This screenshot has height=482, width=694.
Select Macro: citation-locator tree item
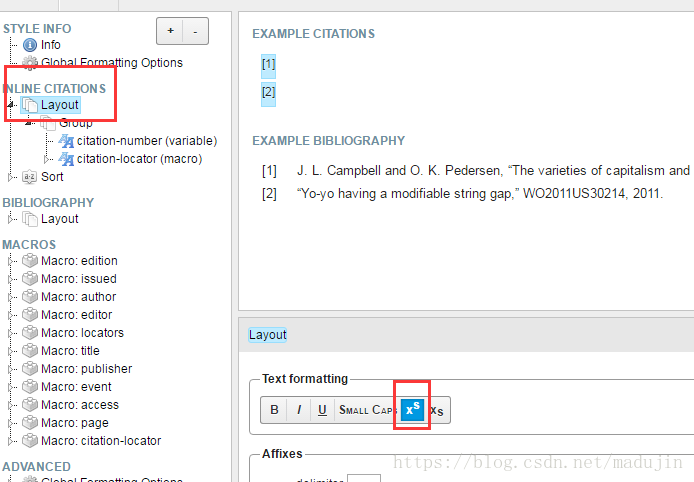pyautogui.click(x=101, y=441)
